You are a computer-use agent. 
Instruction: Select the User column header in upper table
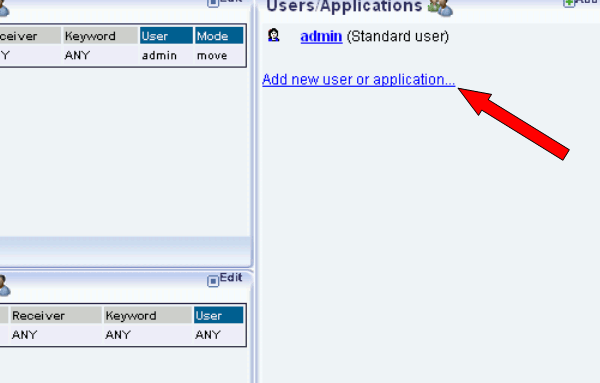pyautogui.click(x=166, y=36)
